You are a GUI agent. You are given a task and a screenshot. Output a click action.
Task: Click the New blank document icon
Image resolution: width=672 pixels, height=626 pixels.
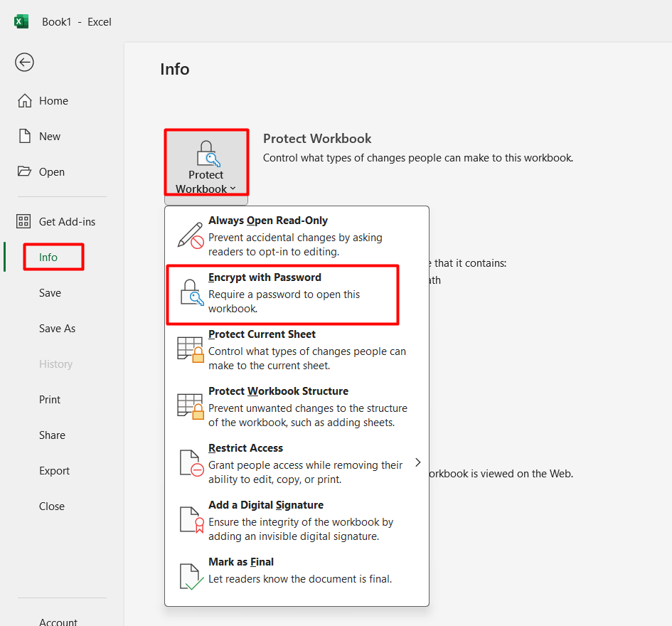pos(25,137)
